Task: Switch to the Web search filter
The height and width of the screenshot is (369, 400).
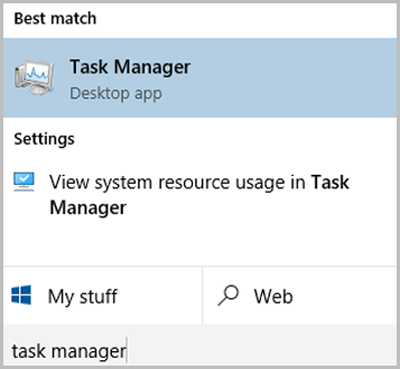Action: click(x=300, y=296)
